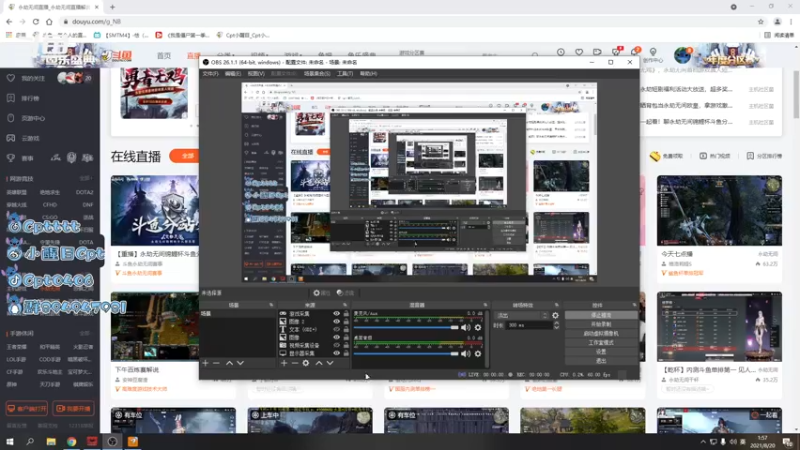The width and height of the screenshot is (800, 450).
Task: Open 赛事 trophy icon in sidebar
Action: pyautogui.click(x=11, y=158)
